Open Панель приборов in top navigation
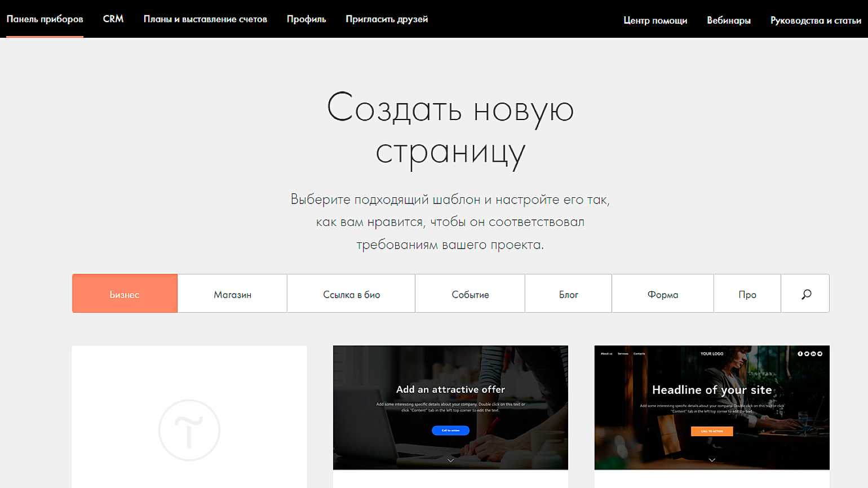The height and width of the screenshot is (488, 868). (x=45, y=19)
